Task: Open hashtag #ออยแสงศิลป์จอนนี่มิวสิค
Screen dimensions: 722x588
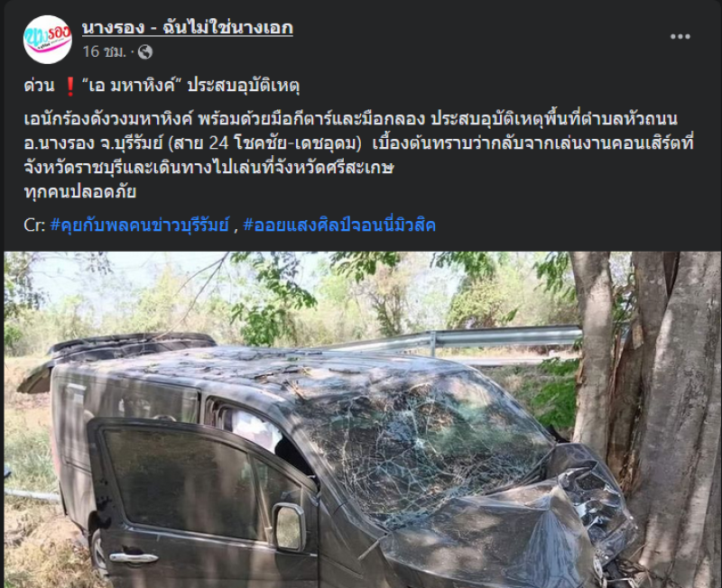Action: point(339,225)
